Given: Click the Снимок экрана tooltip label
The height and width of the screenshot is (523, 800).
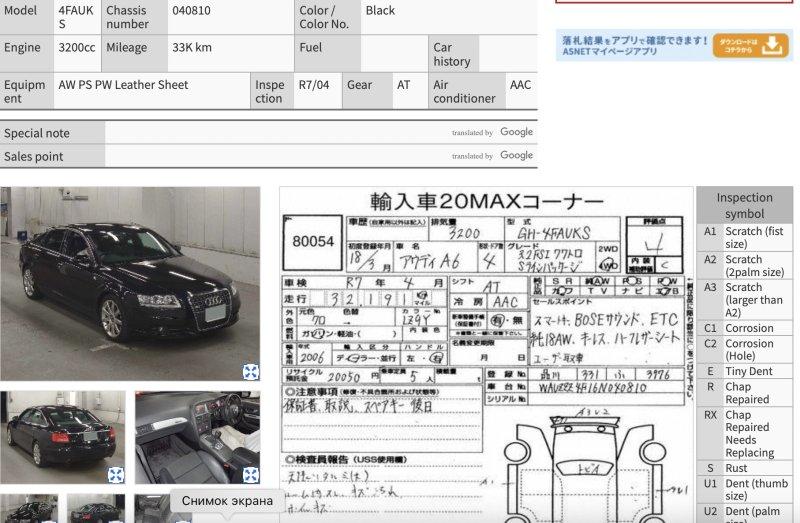Looking at the screenshot, I should tap(227, 501).
